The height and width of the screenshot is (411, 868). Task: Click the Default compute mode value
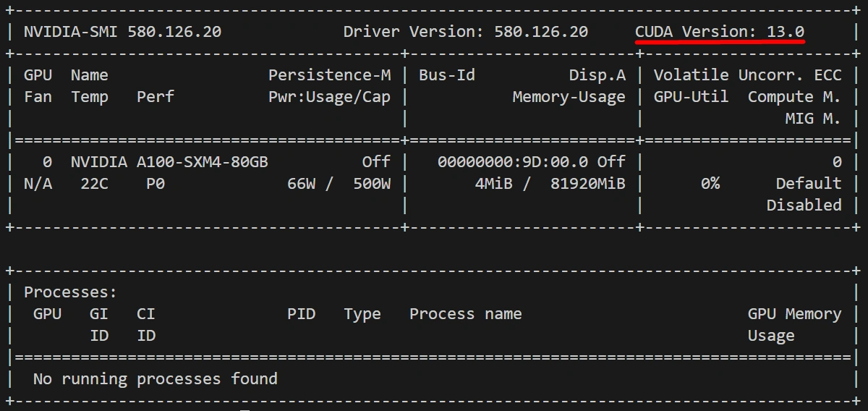tap(809, 184)
